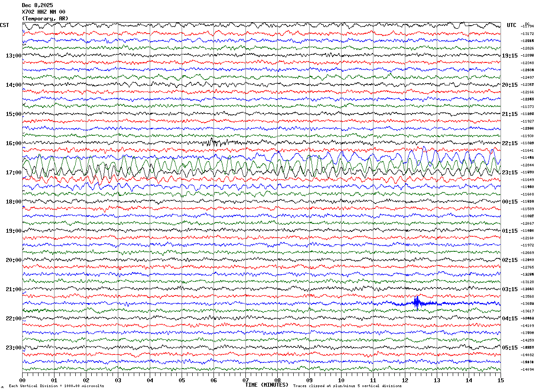Click the DC offset value -12067
Viewport: 536px width, 392px height.
click(x=528, y=223)
